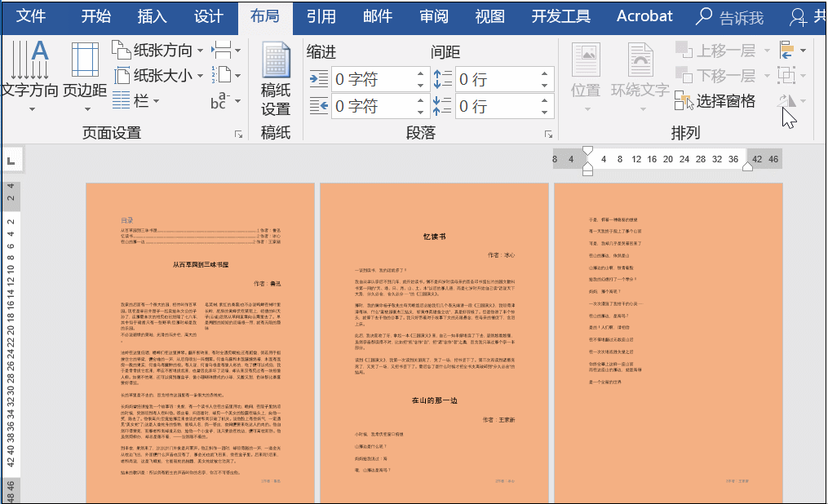
Task: Open 段落 paragraph dialog launcher
Action: point(547,134)
